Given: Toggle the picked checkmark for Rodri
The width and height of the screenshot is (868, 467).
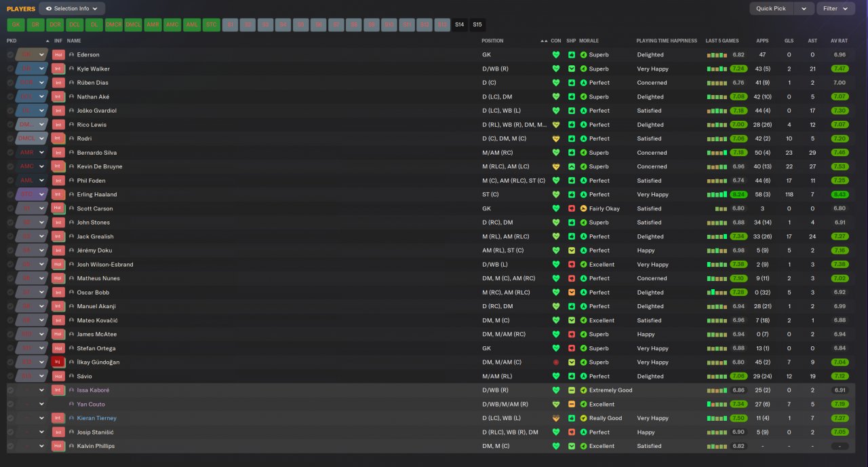Looking at the screenshot, I should [10, 138].
